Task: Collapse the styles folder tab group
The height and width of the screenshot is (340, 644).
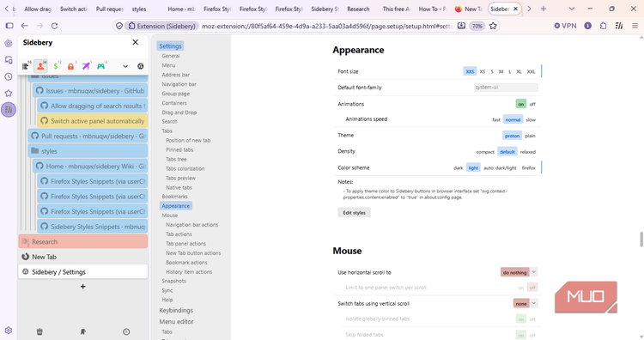Action: click(35, 151)
